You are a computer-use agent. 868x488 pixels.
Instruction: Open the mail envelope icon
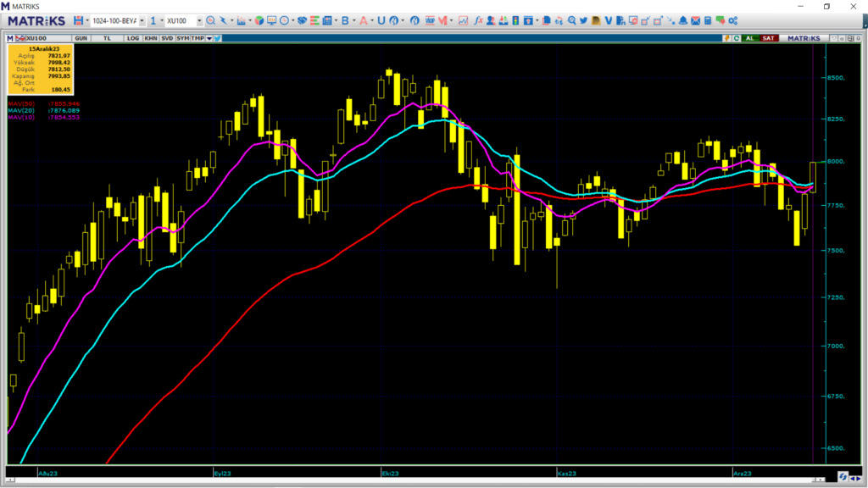pyautogui.click(x=696, y=19)
